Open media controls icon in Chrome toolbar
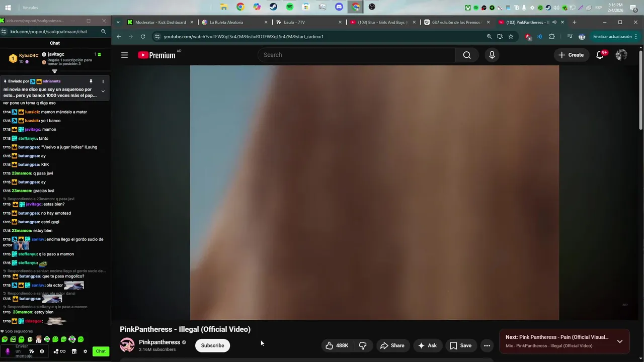The image size is (644, 362). click(x=570, y=37)
